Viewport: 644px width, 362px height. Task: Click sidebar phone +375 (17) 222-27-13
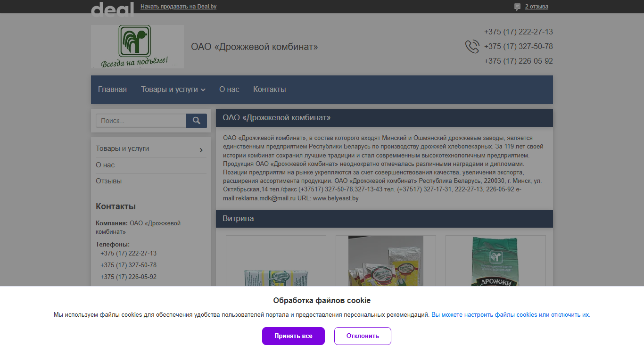[x=128, y=254]
